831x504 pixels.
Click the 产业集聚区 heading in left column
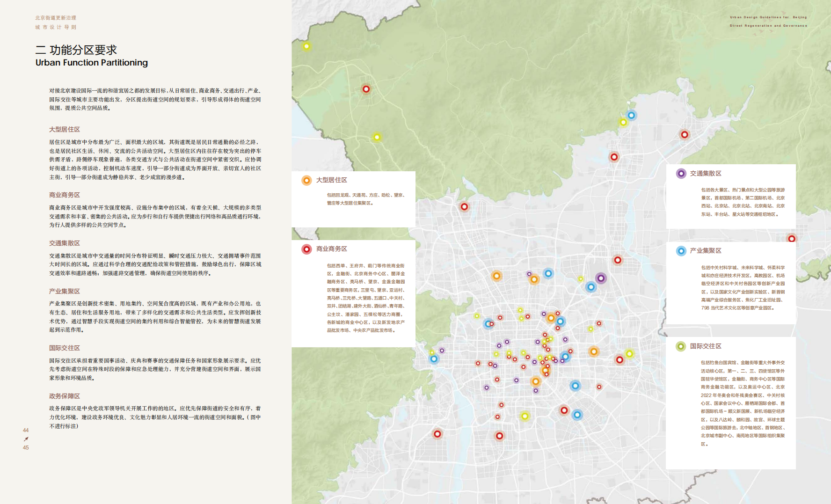coord(65,291)
